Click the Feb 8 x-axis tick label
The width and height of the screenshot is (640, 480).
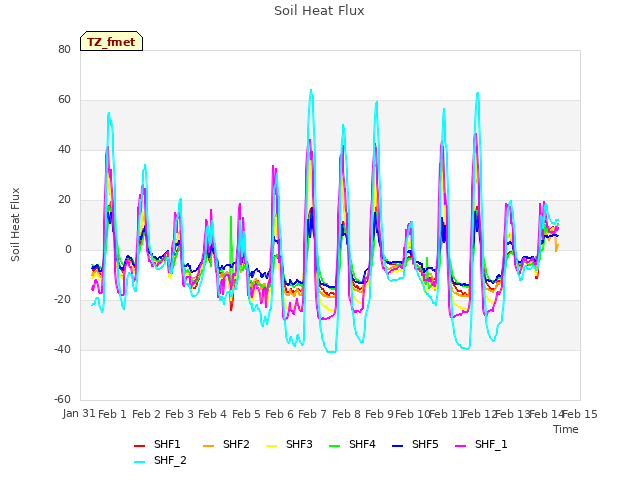pyautogui.click(x=346, y=414)
